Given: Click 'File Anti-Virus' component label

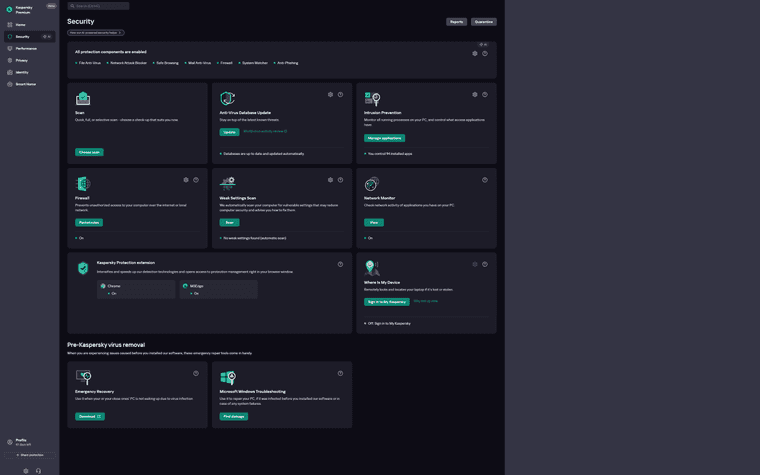Looking at the screenshot, I should click(90, 63).
